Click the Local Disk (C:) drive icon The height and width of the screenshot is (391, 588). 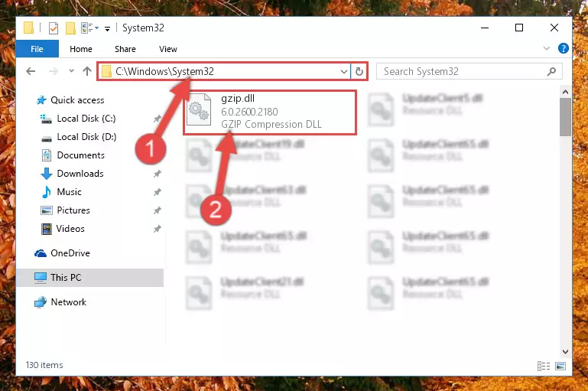coord(46,119)
